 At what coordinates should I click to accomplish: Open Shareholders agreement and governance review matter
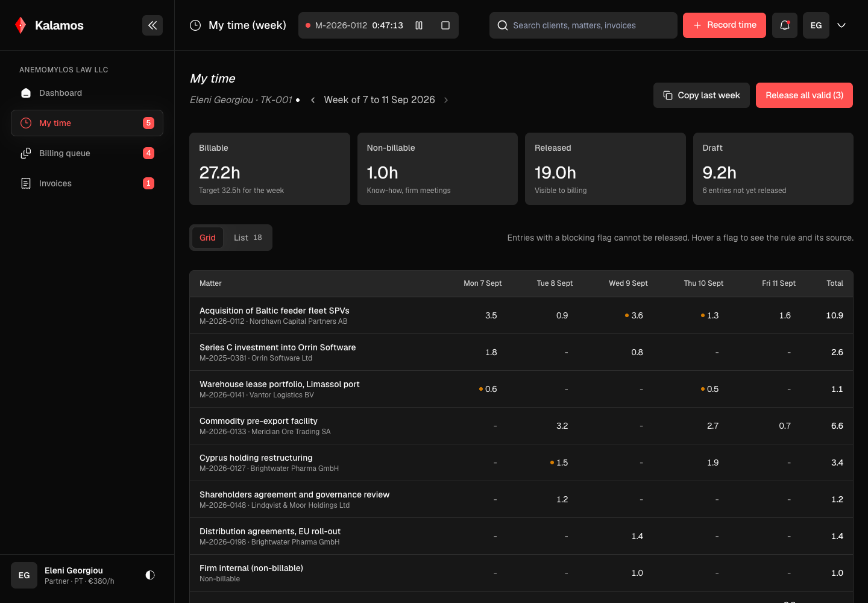295,494
